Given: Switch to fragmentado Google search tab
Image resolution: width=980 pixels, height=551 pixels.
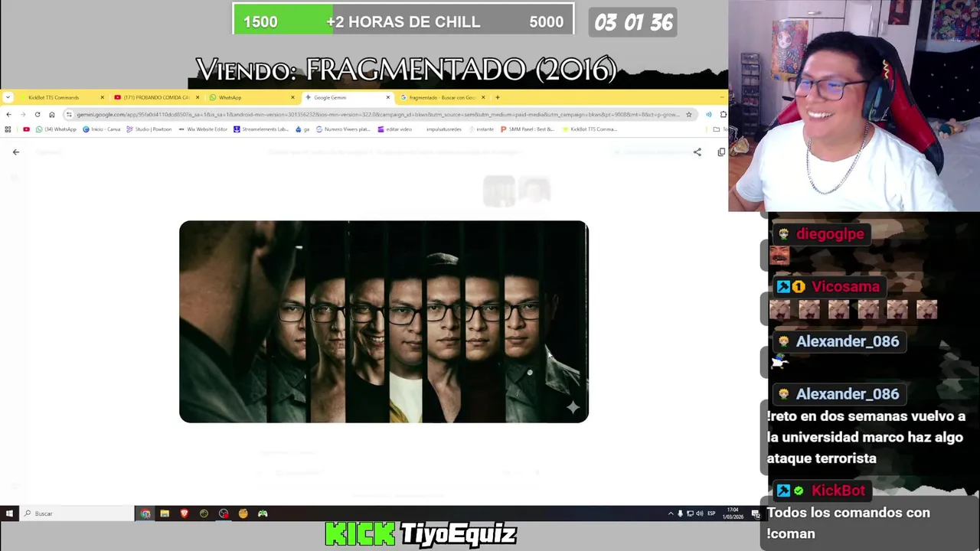Looking at the screenshot, I should [x=442, y=97].
